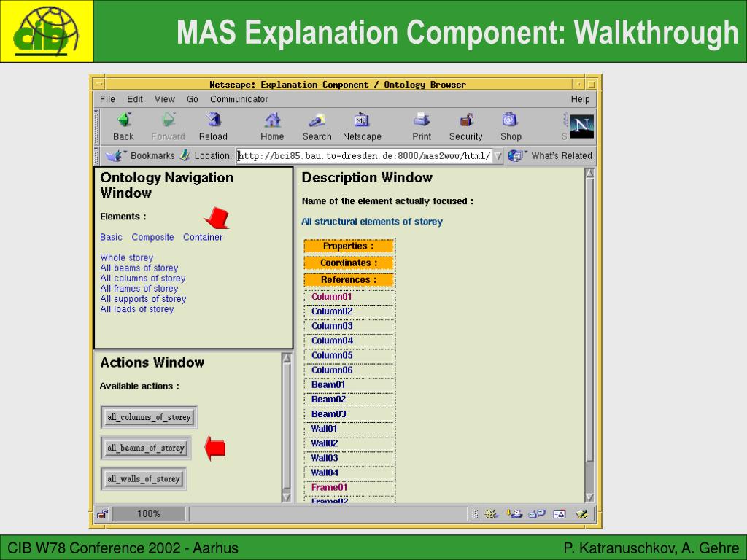Open the Communicator menu
This screenshot has width=747, height=560.
239,99
